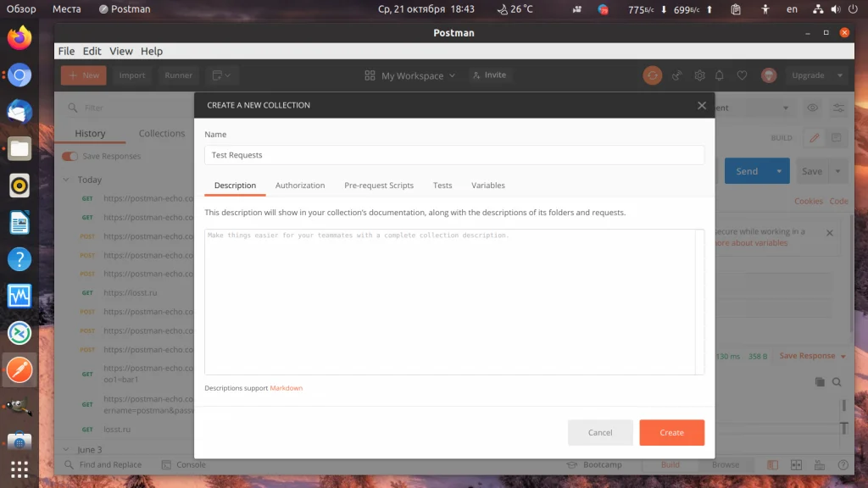Expand the June 3 history group

point(66,449)
